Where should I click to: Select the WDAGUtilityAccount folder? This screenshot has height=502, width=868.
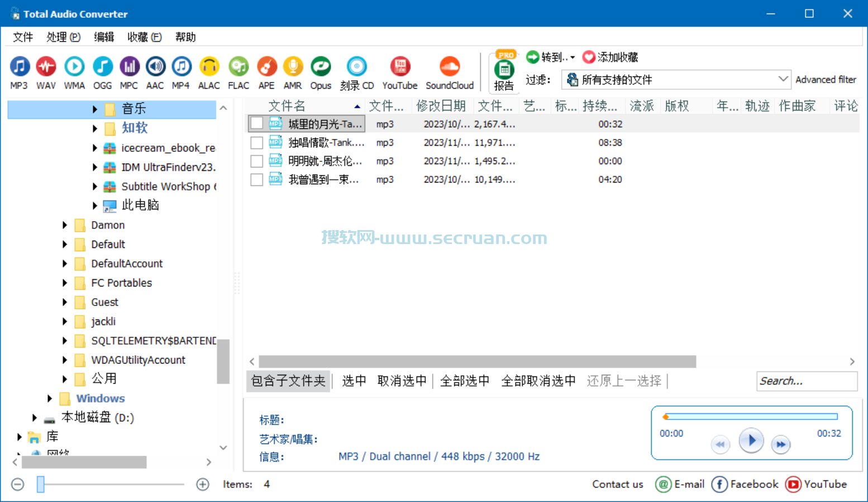point(138,360)
